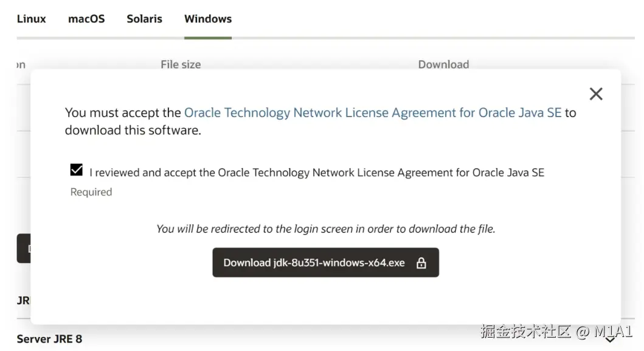The image size is (644, 351).
Task: Click the 'Required' hint under the checkbox
Action: 91,192
